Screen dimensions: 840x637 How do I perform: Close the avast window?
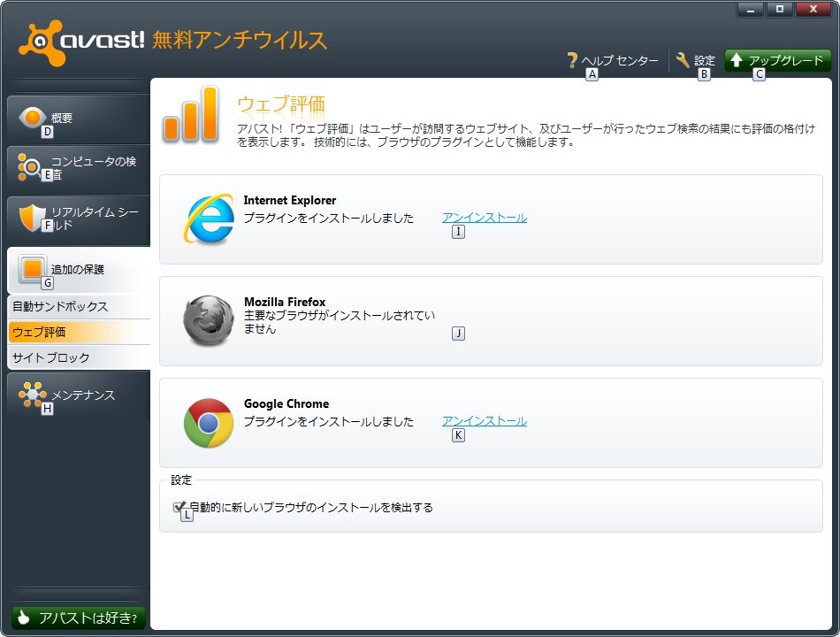coord(813,9)
